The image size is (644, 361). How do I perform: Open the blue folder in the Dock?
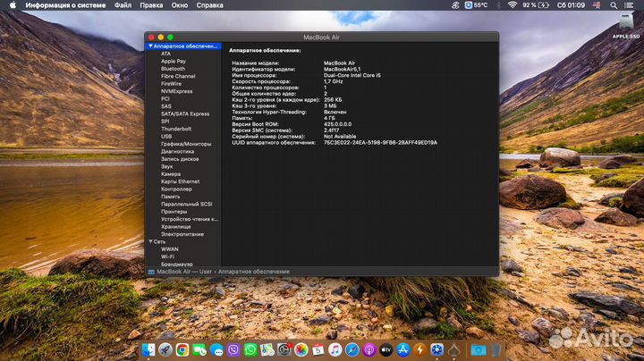(x=478, y=350)
